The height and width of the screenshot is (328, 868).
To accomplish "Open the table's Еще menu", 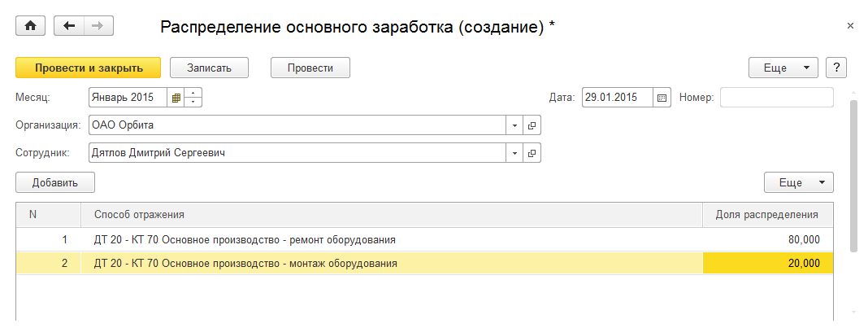I will [x=799, y=182].
